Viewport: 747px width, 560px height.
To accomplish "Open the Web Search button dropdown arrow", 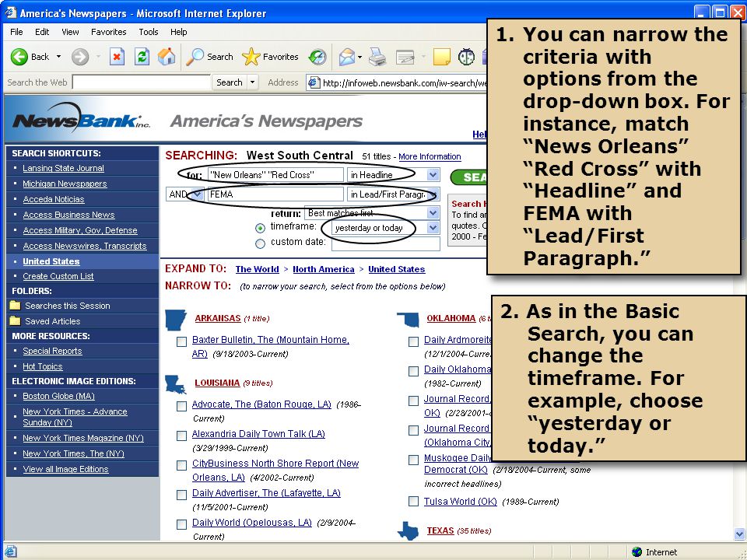I will tap(252, 82).
